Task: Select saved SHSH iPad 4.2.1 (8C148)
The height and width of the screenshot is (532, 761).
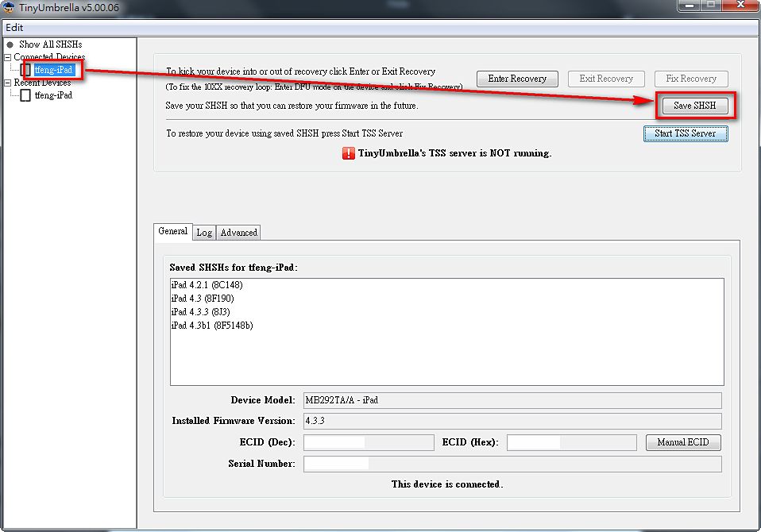Action: click(x=207, y=285)
